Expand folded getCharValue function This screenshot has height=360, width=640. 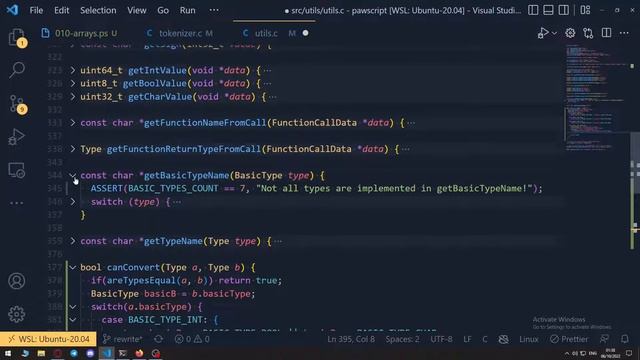73,96
